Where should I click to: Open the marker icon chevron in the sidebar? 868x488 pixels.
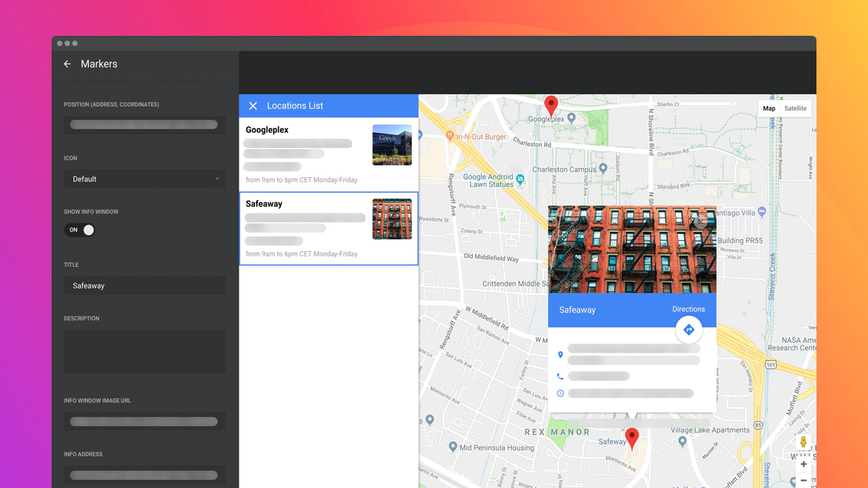point(218,179)
